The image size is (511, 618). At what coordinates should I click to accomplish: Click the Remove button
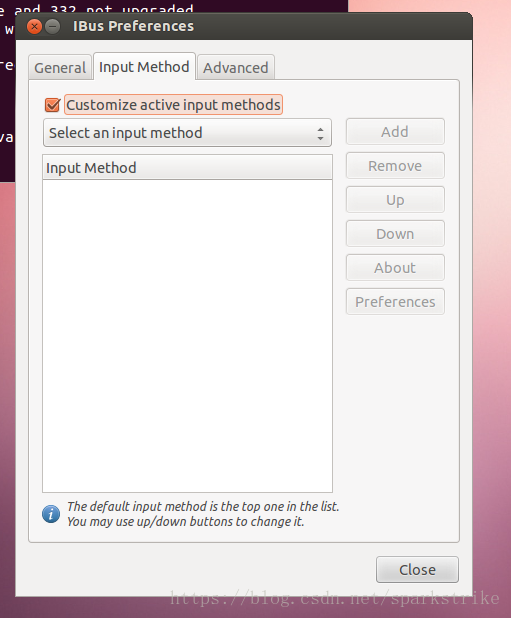coord(395,166)
